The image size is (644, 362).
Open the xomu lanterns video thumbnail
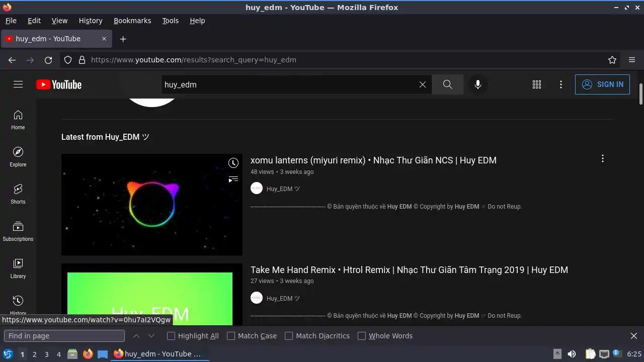click(x=152, y=205)
